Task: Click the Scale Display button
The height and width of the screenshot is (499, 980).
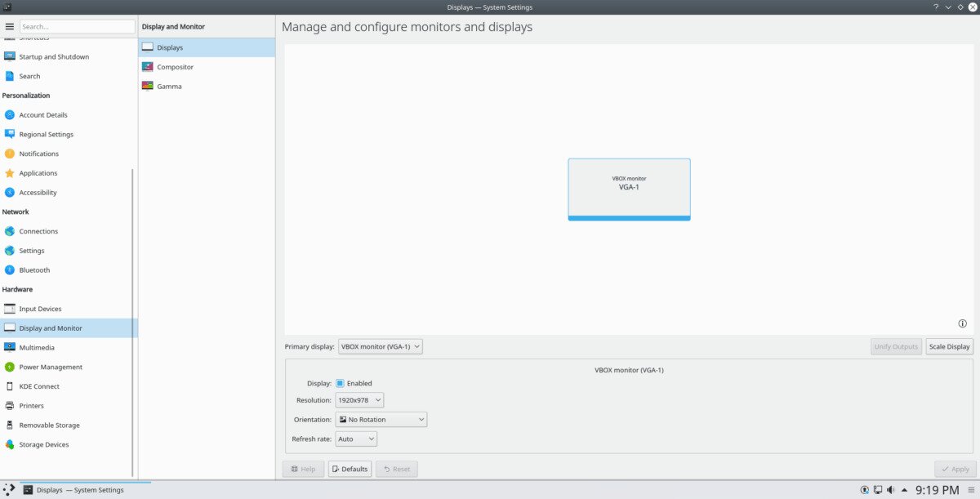Action: click(x=949, y=347)
